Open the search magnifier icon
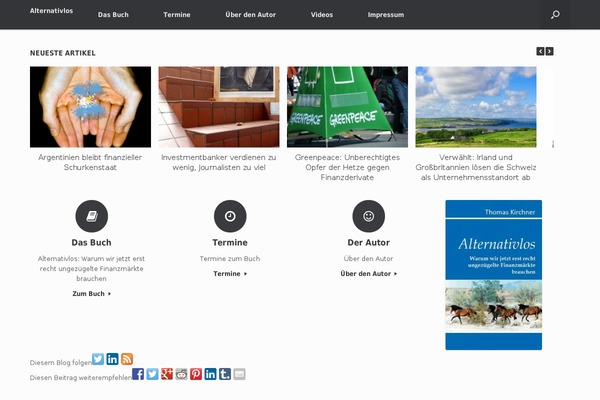 coord(555,15)
